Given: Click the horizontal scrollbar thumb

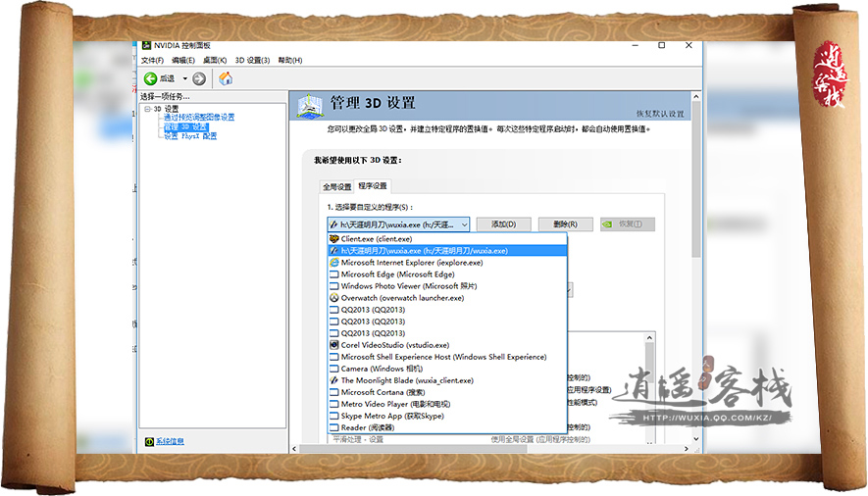Looking at the screenshot, I should 413,449.
